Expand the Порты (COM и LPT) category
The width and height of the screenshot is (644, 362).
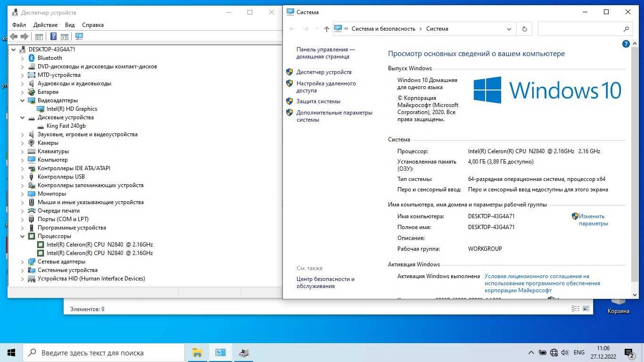[22, 219]
